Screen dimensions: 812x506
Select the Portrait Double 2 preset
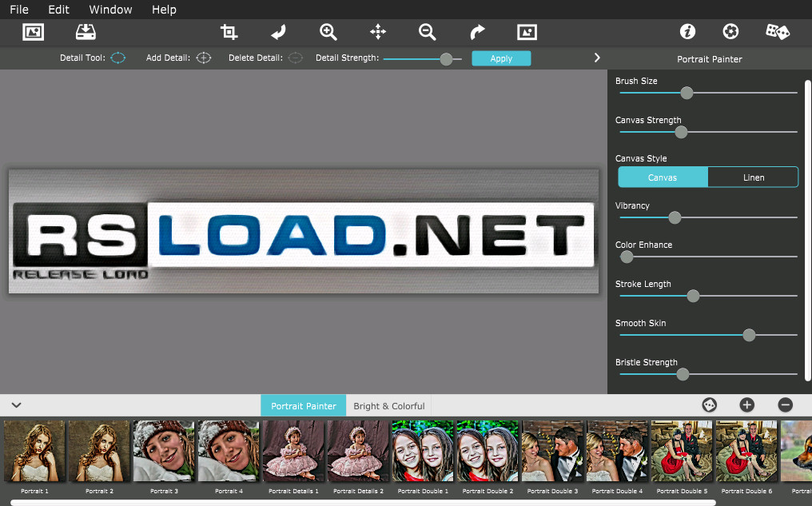[488, 451]
